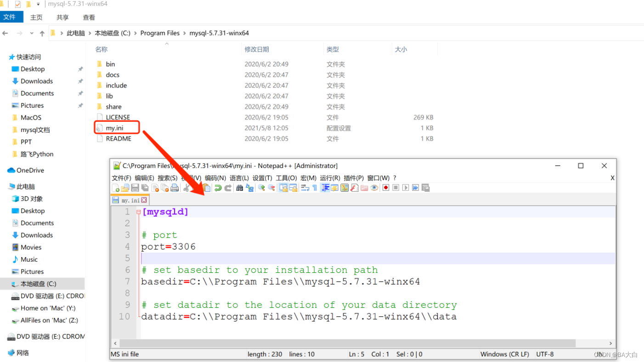Select OneDrive in the Explorer sidebar

[30, 170]
